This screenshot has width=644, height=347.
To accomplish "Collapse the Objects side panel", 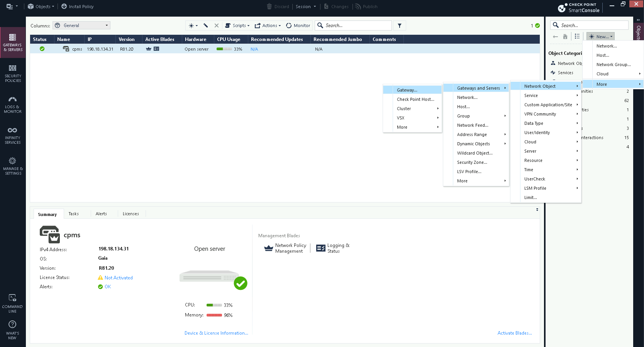I will [x=638, y=20].
